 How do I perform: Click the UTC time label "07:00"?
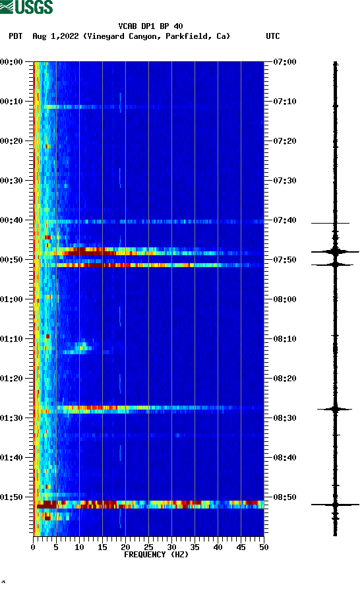click(x=285, y=61)
